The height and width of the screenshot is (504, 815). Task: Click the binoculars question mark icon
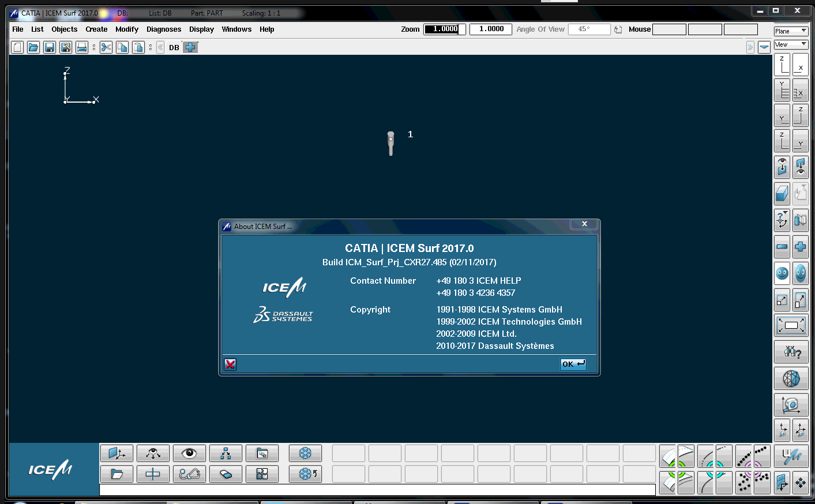click(x=791, y=351)
